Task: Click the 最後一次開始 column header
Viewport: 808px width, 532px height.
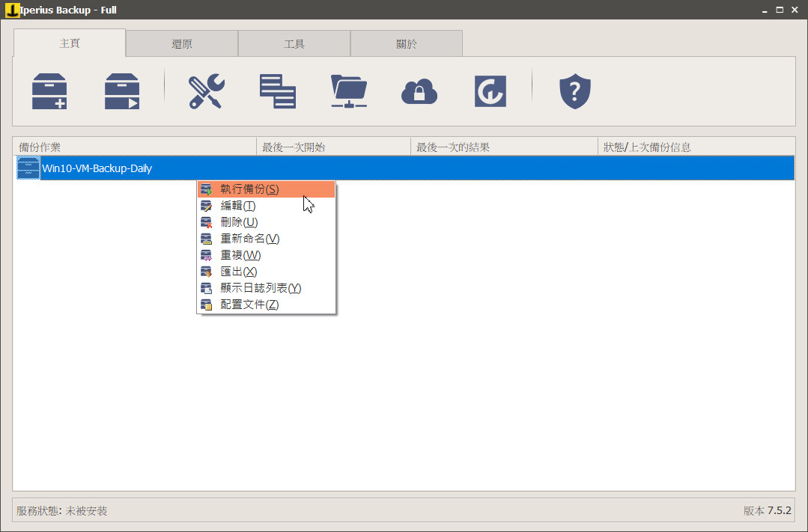Action: (x=294, y=147)
